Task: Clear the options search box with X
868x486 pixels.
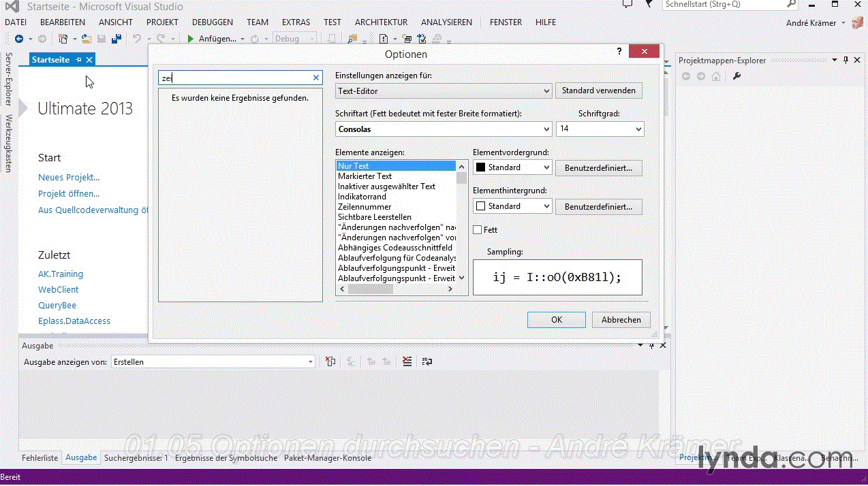Action: point(316,78)
